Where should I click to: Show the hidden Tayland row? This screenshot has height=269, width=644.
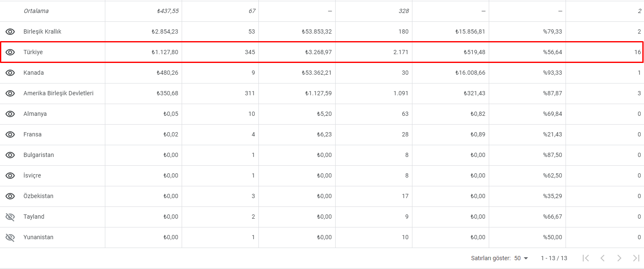pyautogui.click(x=10, y=217)
